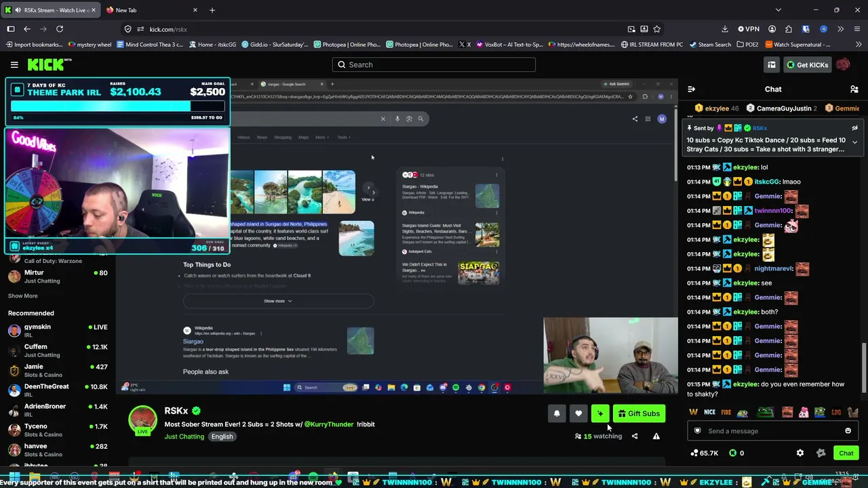Share the stream using the share icon
Image resolution: width=868 pixels, height=488 pixels.
(x=635, y=436)
